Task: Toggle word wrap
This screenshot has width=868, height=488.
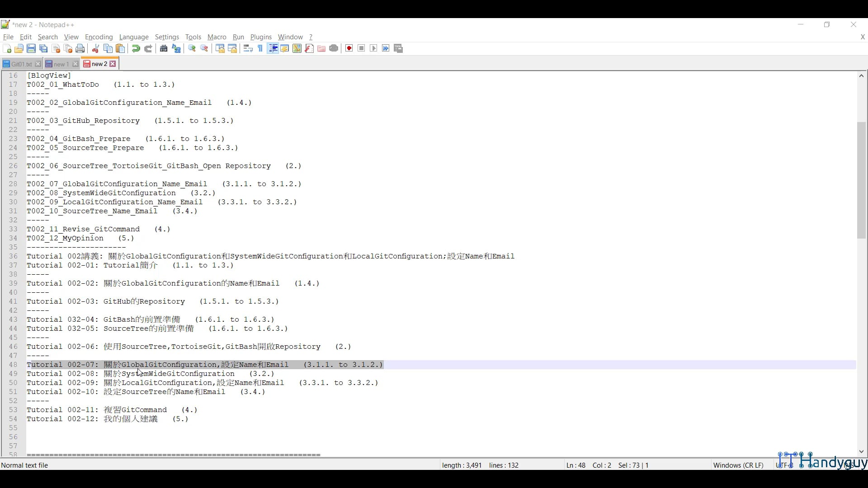Action: coord(247,48)
